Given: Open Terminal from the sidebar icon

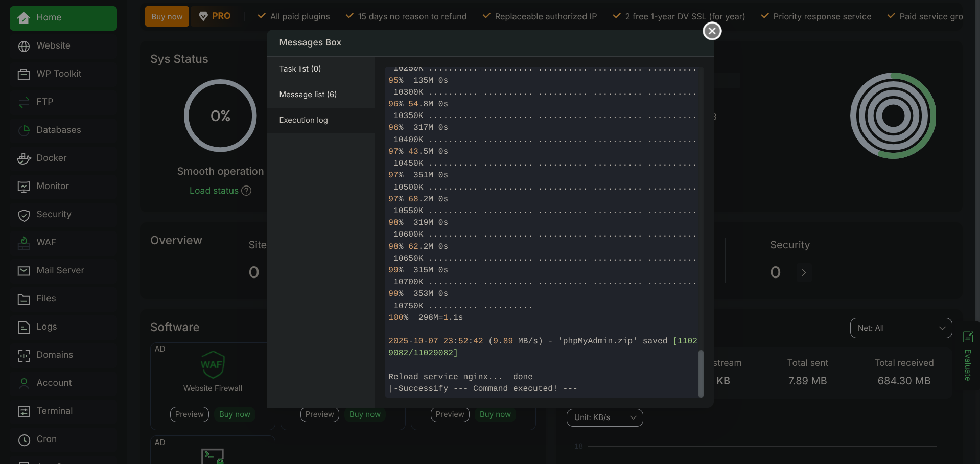Looking at the screenshot, I should click(x=24, y=411).
